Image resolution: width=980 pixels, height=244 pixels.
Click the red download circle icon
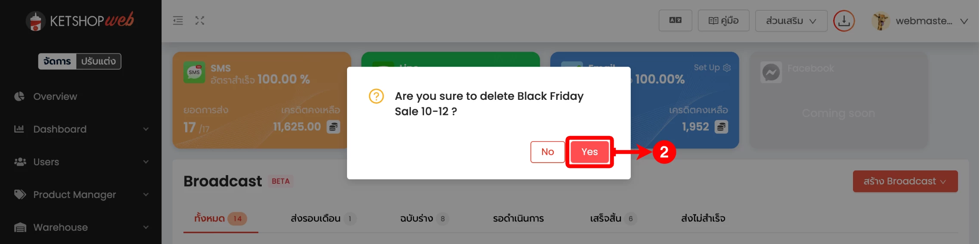(x=844, y=21)
